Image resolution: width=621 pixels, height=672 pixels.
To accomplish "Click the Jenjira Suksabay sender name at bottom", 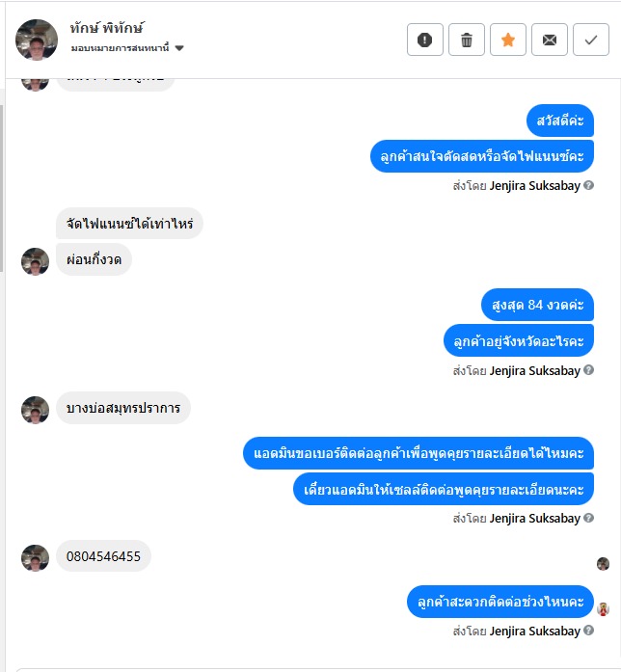I will tap(534, 631).
